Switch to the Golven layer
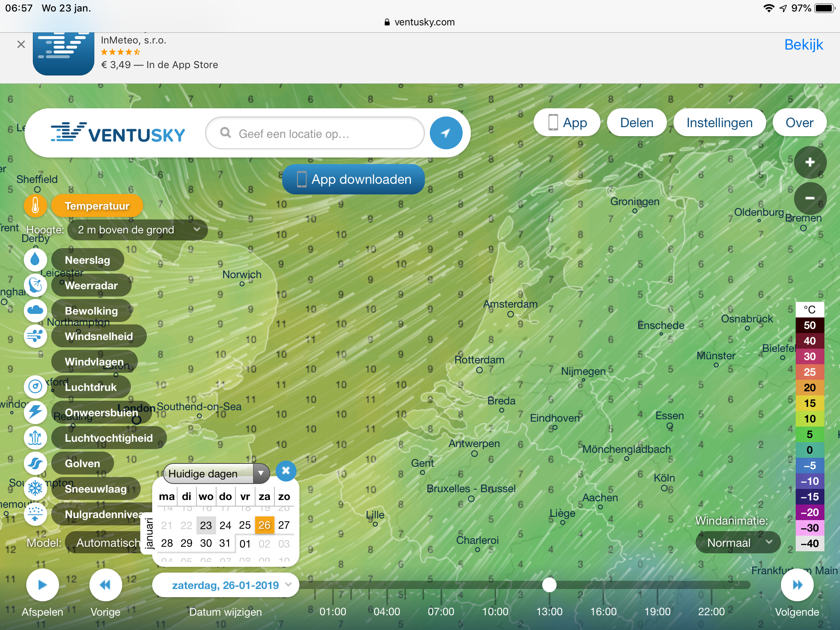The width and height of the screenshot is (840, 630). [x=82, y=463]
